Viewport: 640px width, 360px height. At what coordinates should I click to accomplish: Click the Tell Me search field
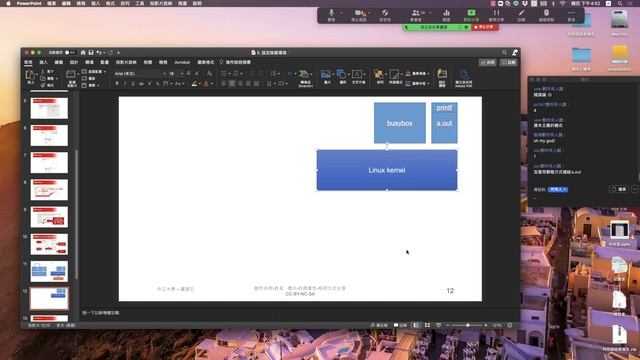click(x=236, y=62)
